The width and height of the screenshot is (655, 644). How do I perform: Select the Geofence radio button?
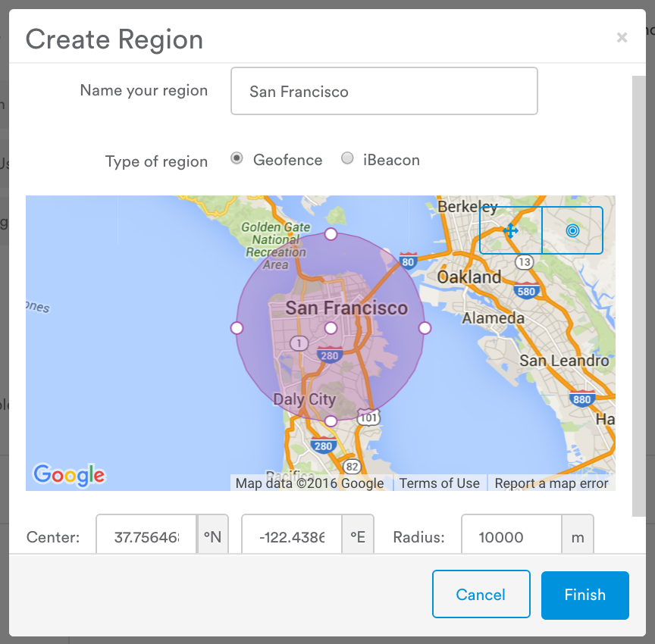[x=237, y=158]
